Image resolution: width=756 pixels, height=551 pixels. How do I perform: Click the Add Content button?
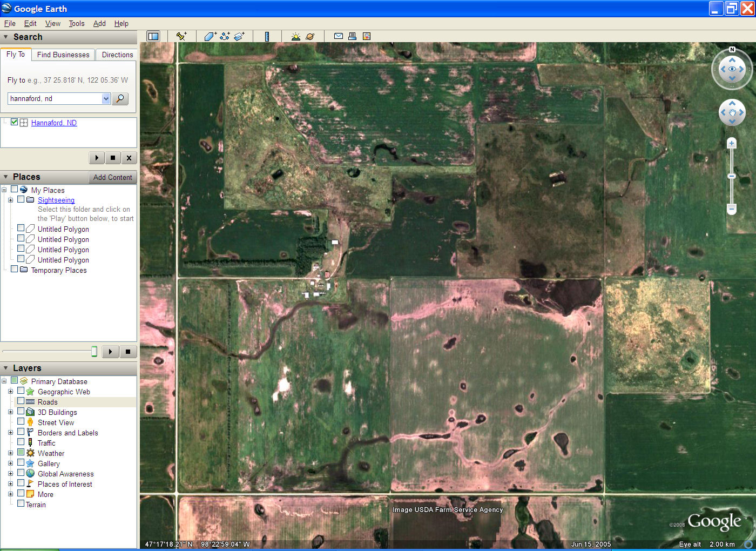tap(112, 177)
